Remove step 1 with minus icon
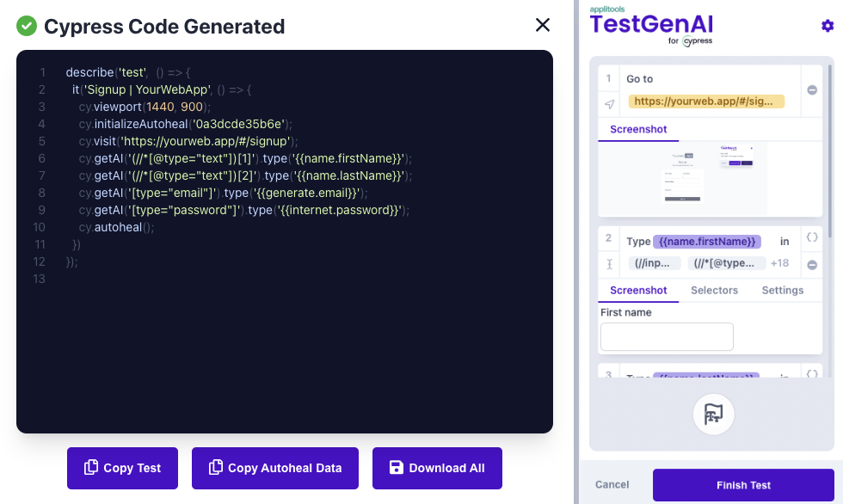Viewport: 843px width, 504px height. click(x=812, y=90)
